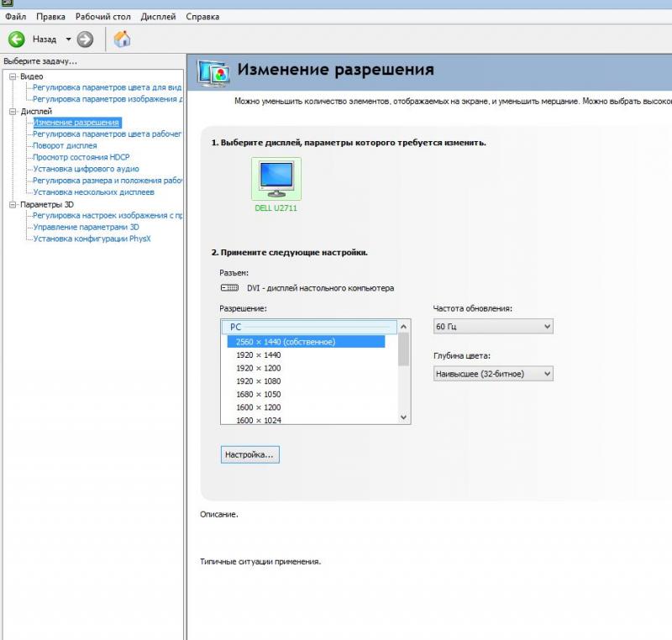
Task: Collapse the Видео tree node
Action: coord(13,76)
